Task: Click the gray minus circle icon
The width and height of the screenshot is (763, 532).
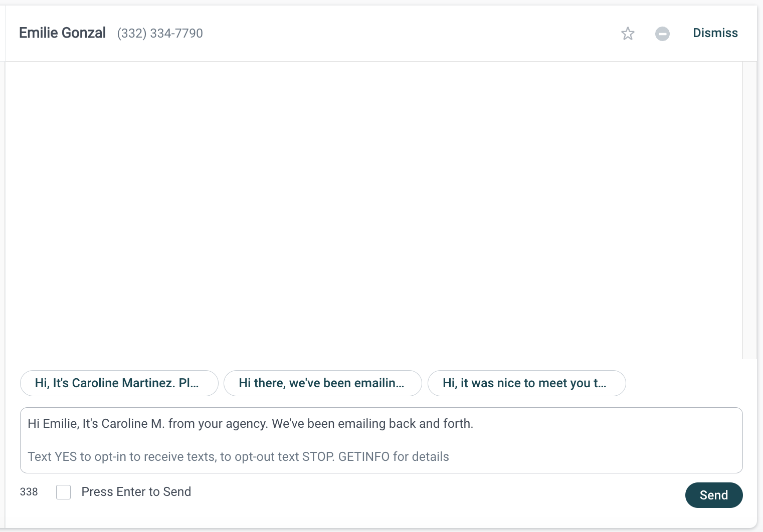Action: point(662,34)
